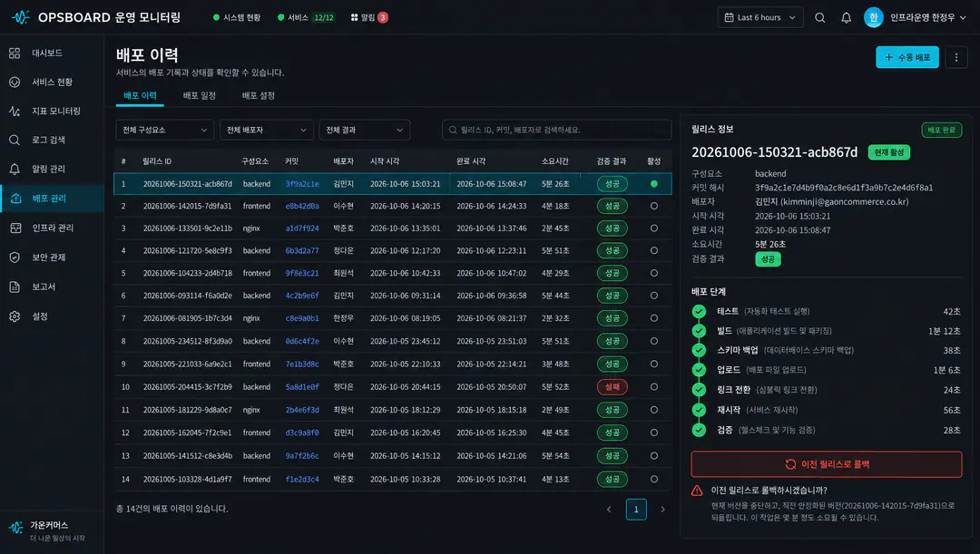Click the 알림 관리 bell icon in sidebar
Screen dimensions: 980x554
click(x=15, y=169)
